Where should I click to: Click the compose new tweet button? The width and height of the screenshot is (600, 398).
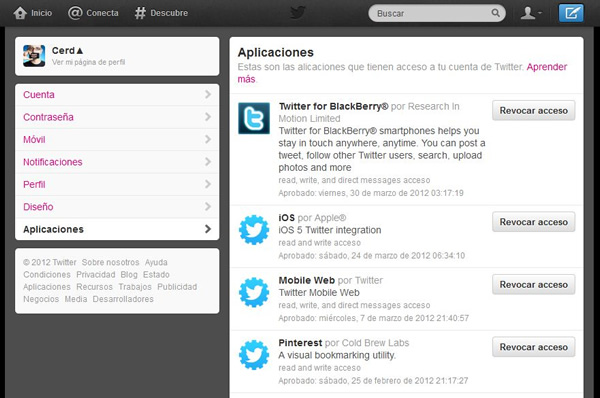[x=571, y=13]
